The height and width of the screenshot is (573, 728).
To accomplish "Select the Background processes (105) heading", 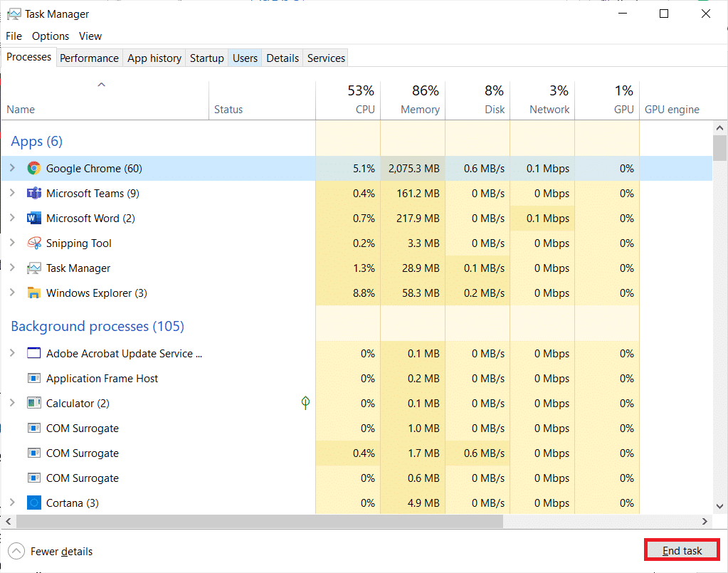I will [97, 327].
